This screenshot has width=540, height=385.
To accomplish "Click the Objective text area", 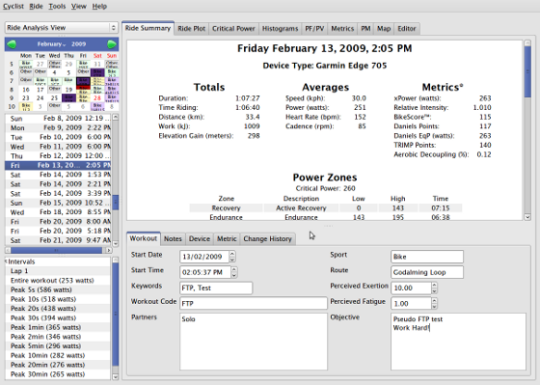I will [458, 341].
